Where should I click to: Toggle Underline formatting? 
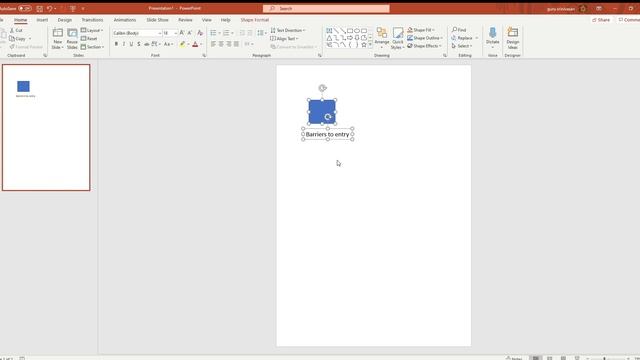[131, 44]
